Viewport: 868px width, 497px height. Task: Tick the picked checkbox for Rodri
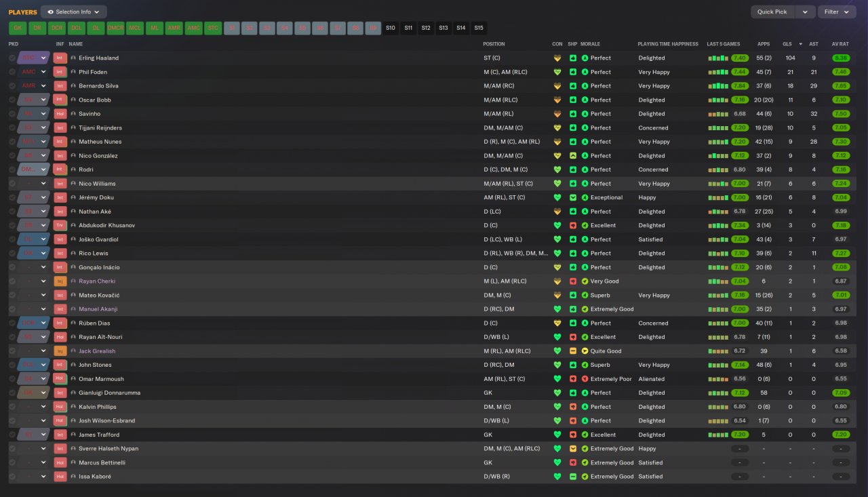(12, 170)
